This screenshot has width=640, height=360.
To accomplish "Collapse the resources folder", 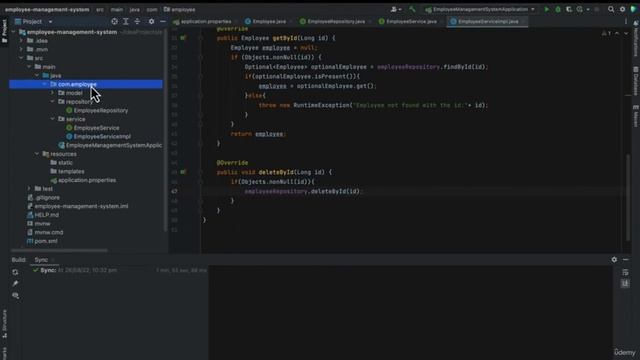I will click(37, 154).
